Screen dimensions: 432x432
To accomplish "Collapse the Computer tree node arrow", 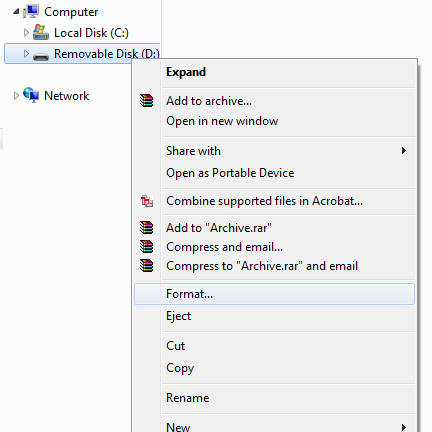I will [x=16, y=12].
